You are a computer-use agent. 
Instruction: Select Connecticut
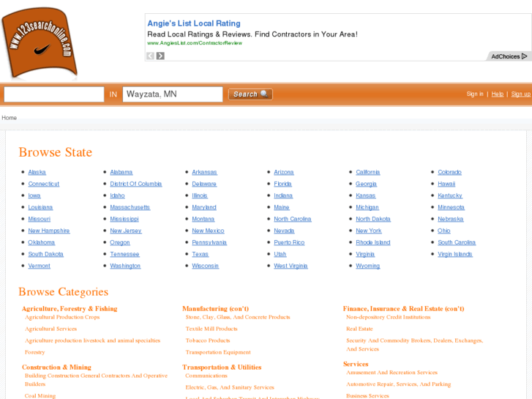click(x=44, y=184)
